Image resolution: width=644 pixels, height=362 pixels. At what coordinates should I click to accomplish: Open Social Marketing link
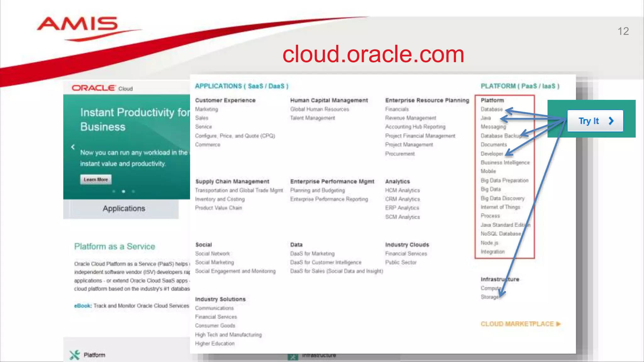[214, 262]
